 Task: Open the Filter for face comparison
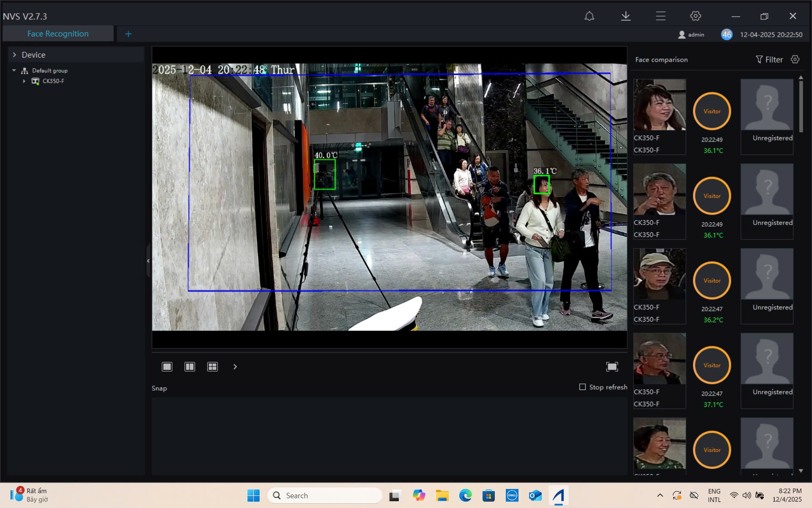click(769, 60)
